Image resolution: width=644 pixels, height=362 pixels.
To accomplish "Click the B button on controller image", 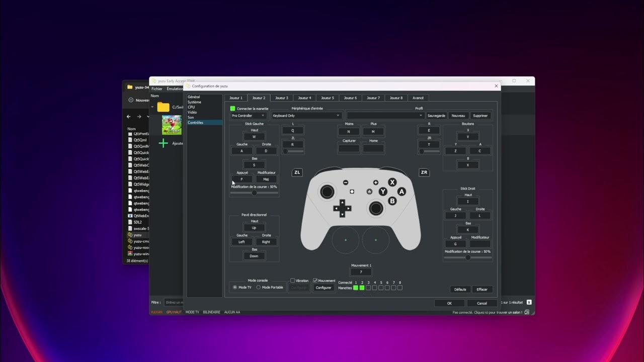I will 392,201.
